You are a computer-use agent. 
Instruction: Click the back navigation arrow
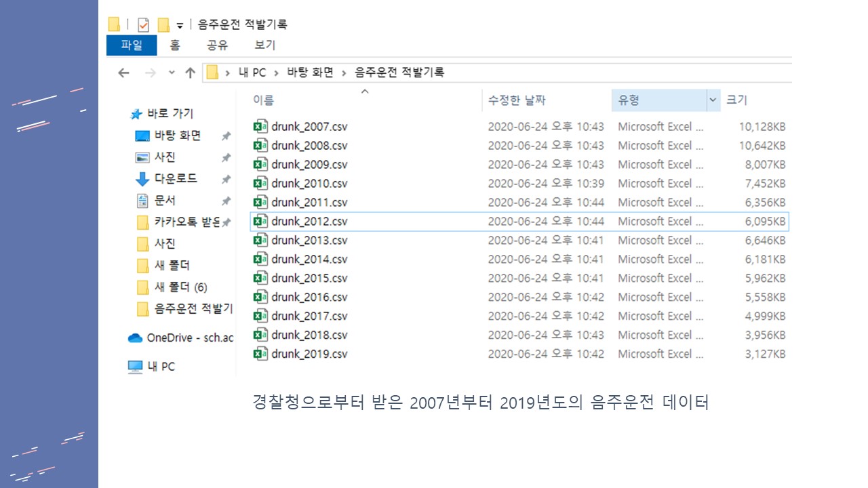[123, 73]
